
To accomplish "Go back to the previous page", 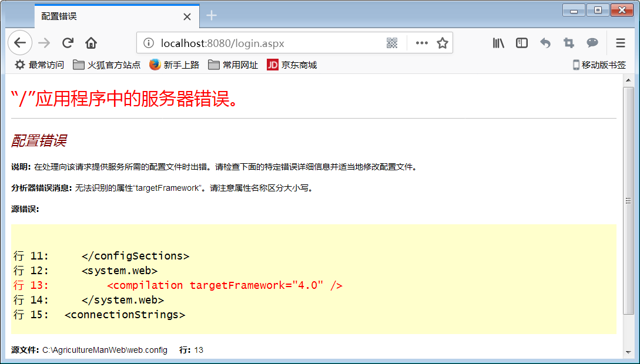I will 20,43.
